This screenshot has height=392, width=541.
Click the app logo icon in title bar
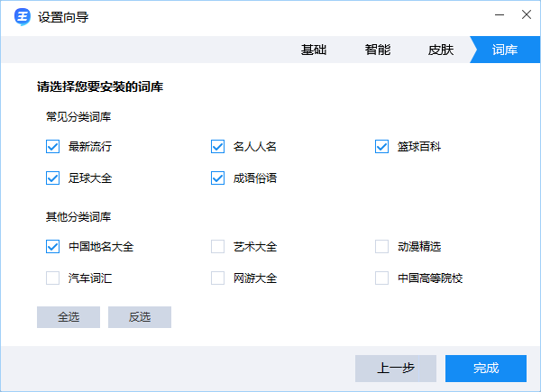tap(22, 17)
